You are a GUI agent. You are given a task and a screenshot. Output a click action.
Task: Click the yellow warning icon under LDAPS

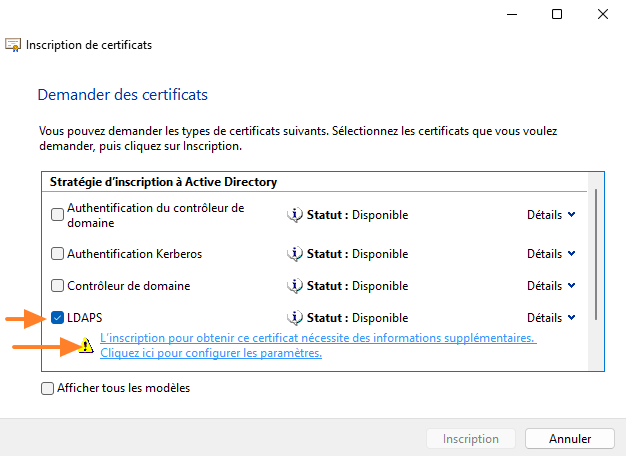[87, 346]
